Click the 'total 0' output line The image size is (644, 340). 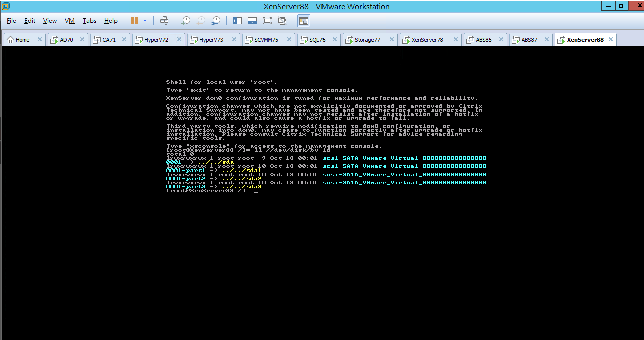(x=180, y=154)
